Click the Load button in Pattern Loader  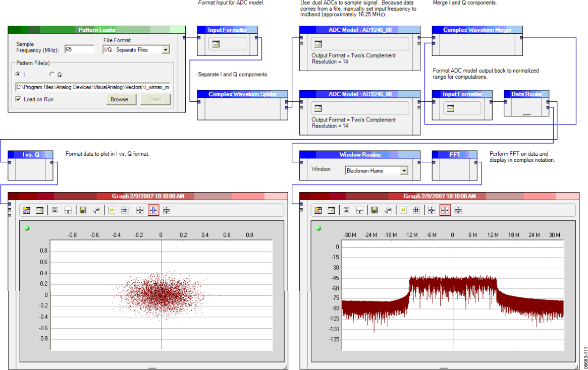[x=155, y=99]
